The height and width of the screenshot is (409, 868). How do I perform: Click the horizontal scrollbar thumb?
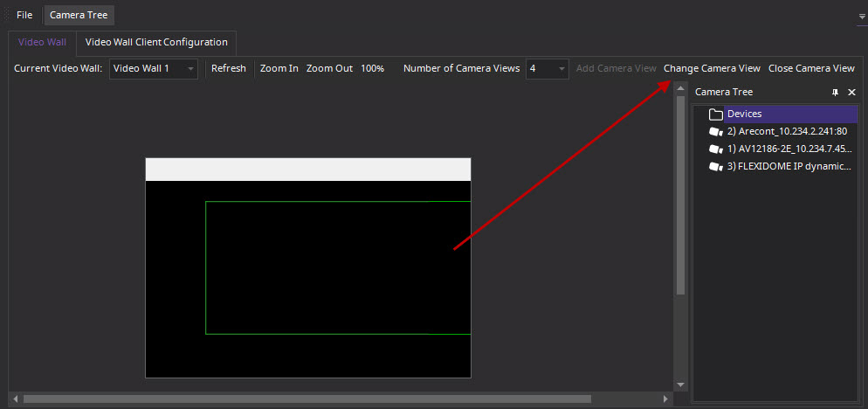tap(307, 399)
